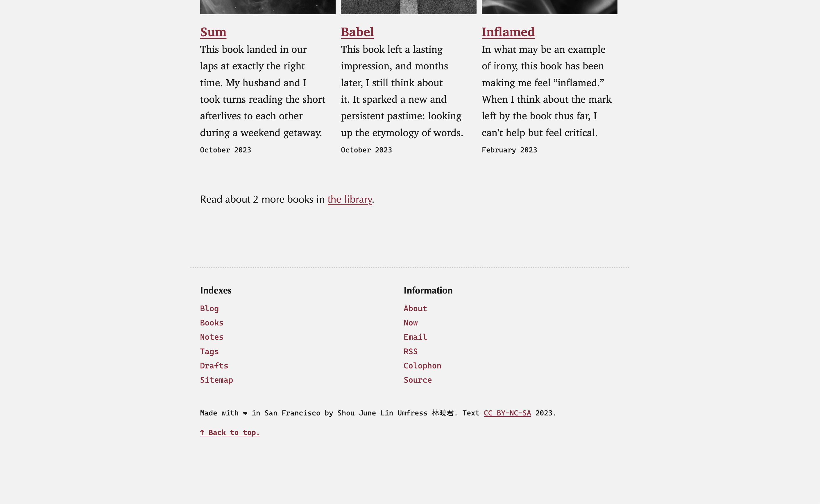The image size is (820, 504).
Task: Click the Notes index link
Action: pos(212,336)
